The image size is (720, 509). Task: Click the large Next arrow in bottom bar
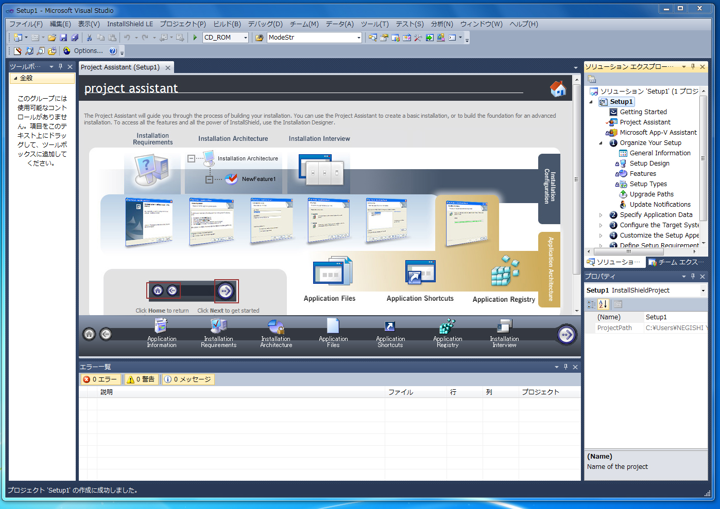[x=566, y=334]
